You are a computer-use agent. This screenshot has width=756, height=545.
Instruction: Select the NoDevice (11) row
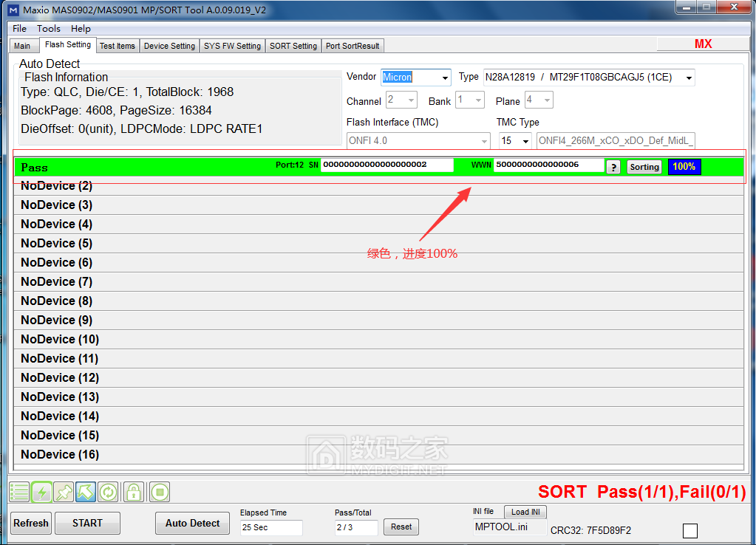378,359
